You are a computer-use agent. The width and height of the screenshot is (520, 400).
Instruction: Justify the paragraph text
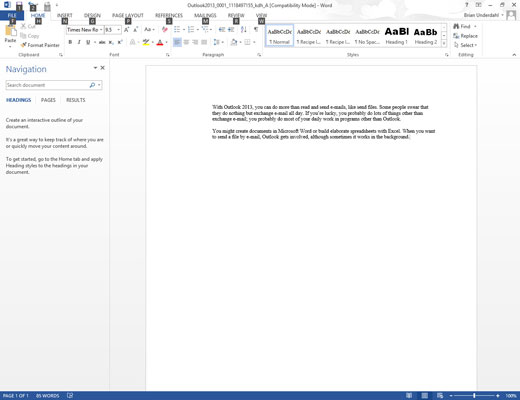click(204, 42)
